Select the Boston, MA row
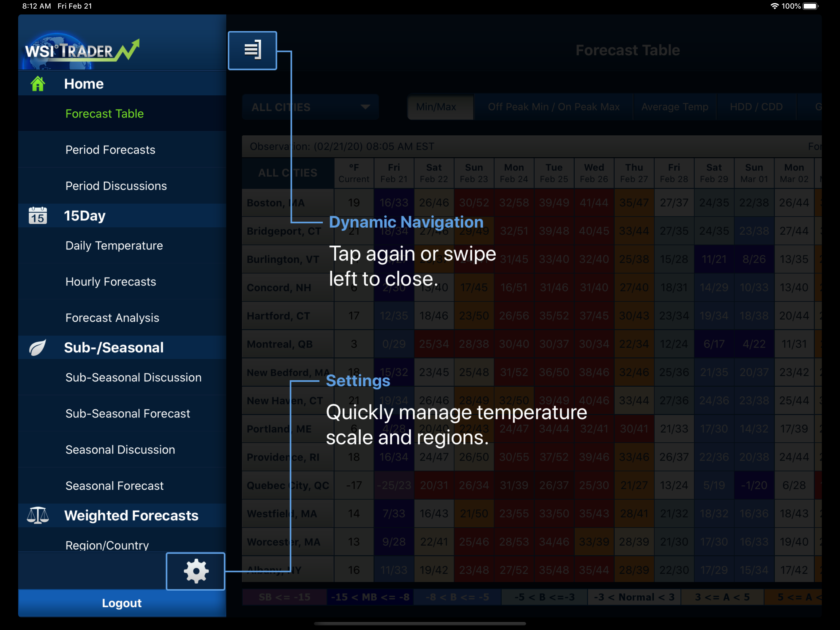 [x=288, y=203]
